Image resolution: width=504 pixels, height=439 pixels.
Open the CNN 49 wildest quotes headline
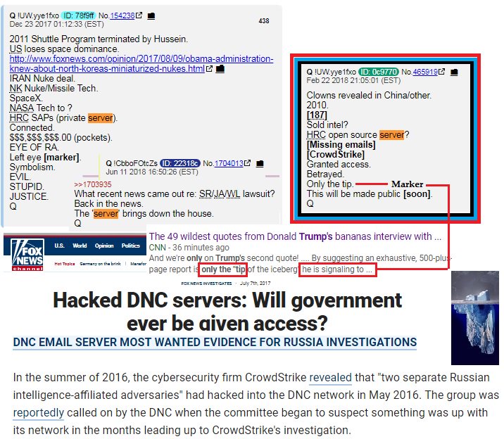point(295,236)
